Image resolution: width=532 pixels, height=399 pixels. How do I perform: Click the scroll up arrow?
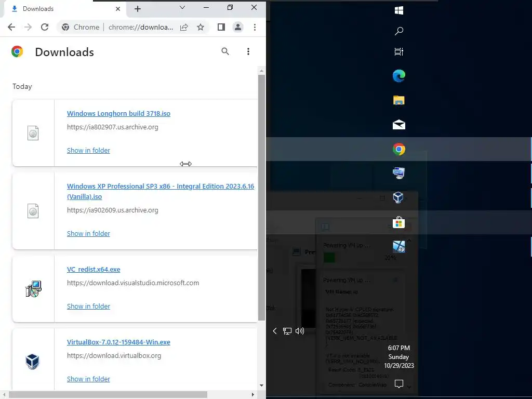click(262, 71)
